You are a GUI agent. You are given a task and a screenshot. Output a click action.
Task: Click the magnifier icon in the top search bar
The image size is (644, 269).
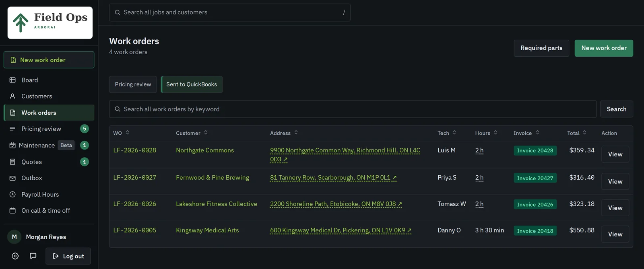click(118, 12)
